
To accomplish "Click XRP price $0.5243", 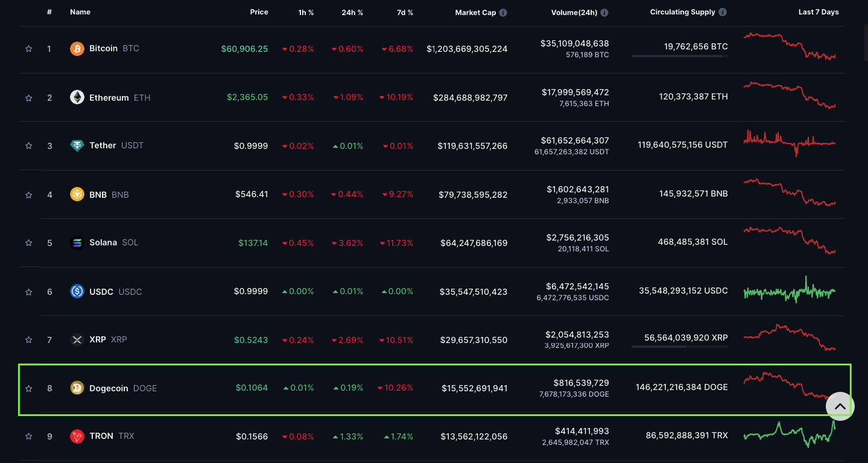I will tap(251, 339).
